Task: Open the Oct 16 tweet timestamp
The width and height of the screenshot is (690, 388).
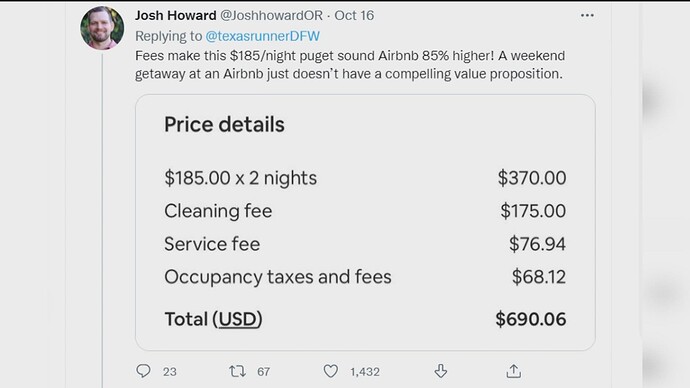Action: (354, 15)
